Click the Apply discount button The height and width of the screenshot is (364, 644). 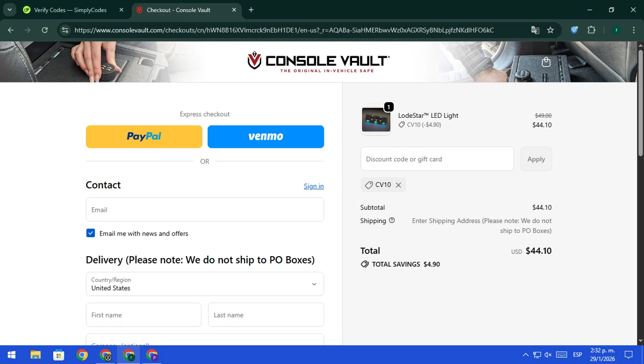[x=536, y=159]
